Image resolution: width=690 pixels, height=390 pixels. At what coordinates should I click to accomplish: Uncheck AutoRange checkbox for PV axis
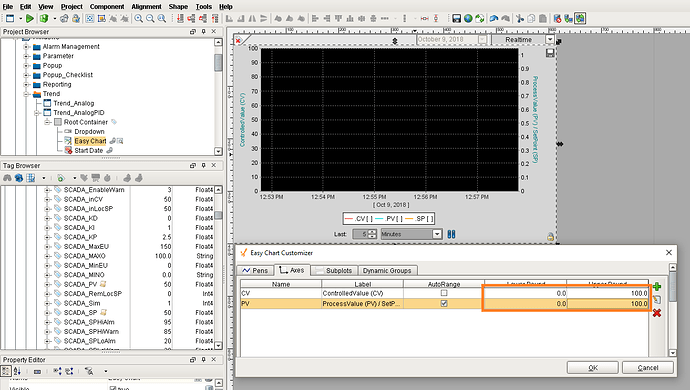[x=444, y=303]
